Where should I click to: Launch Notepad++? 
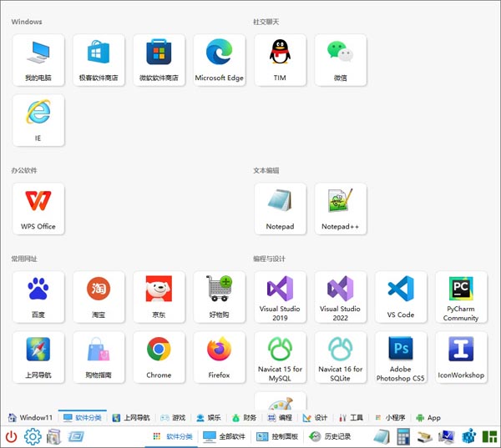click(341, 209)
